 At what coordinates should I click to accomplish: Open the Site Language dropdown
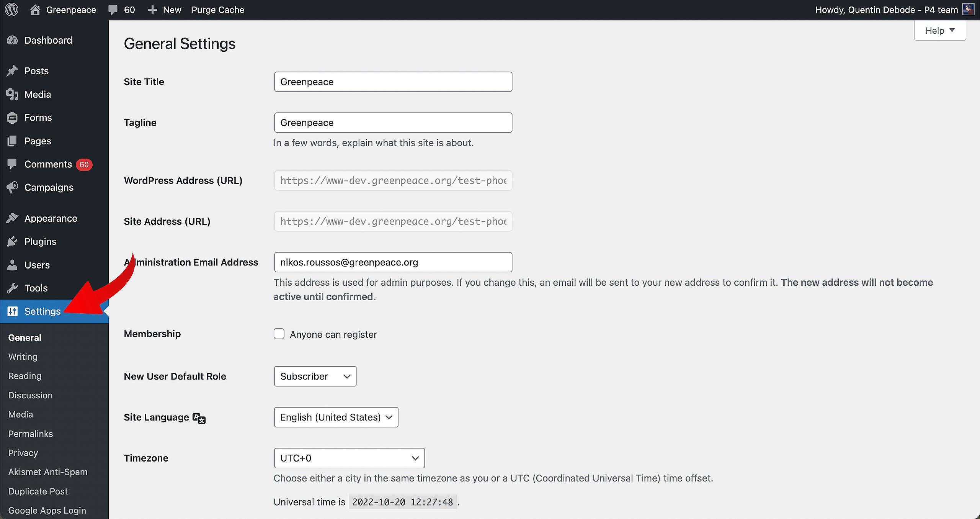(336, 417)
